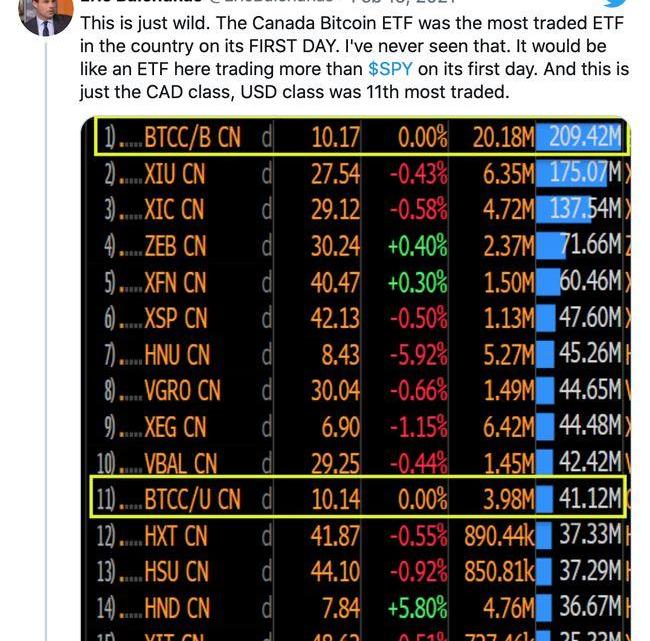Click the +5.80% change for HND
This screenshot has width=650, height=641.
418,607
